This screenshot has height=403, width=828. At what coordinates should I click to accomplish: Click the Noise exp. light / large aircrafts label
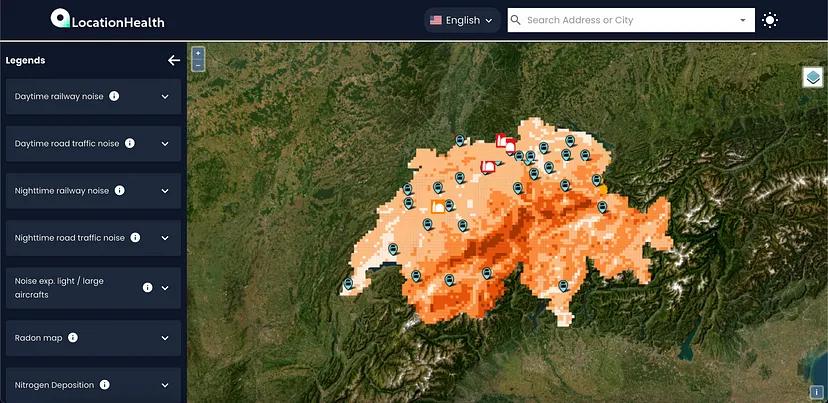pos(59,288)
